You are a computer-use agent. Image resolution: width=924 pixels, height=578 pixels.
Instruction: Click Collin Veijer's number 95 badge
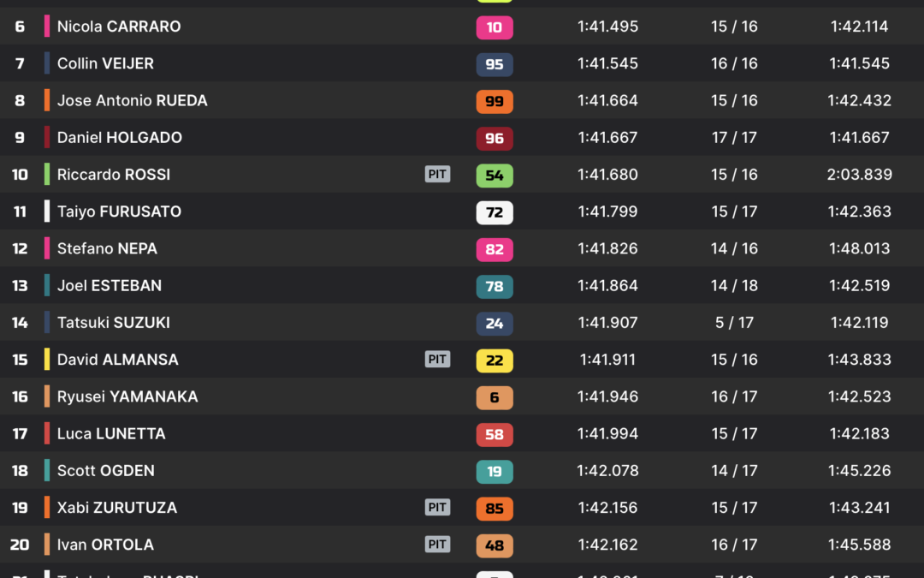pos(495,64)
